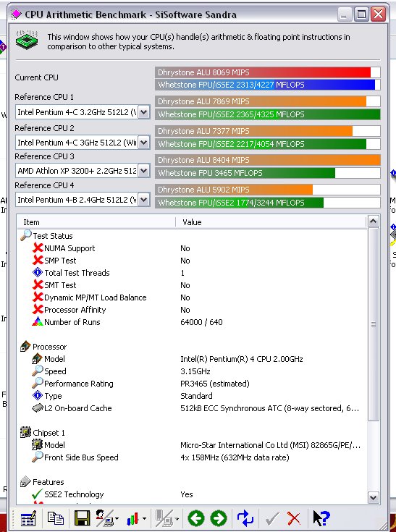Select the Number of Runs row
Image resolution: width=396 pixels, height=532 pixels.
point(193,322)
